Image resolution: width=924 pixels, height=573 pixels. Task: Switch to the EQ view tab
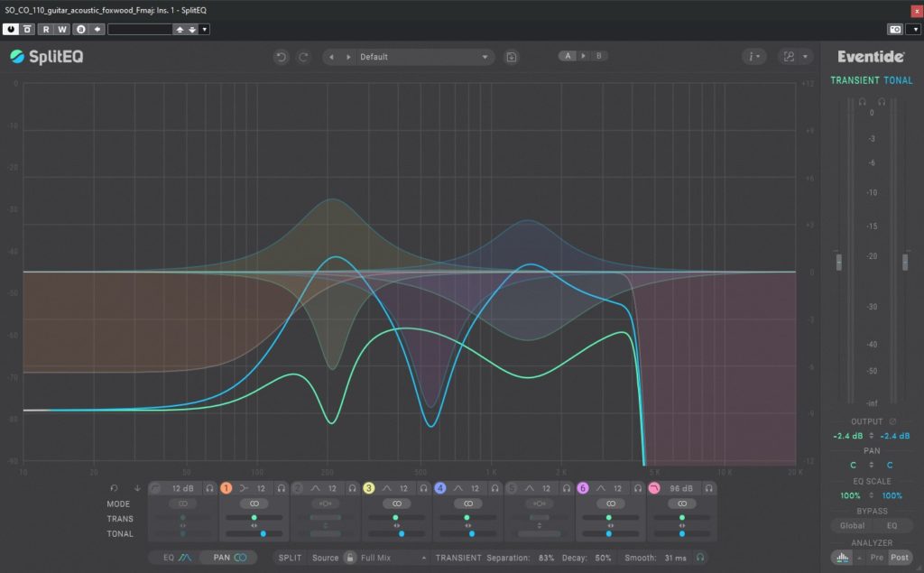click(176, 558)
